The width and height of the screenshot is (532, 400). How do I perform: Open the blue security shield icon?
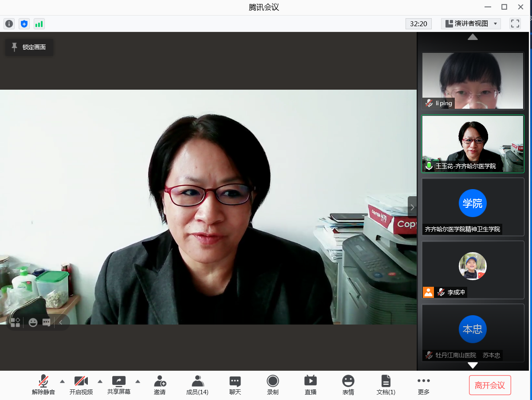(24, 24)
